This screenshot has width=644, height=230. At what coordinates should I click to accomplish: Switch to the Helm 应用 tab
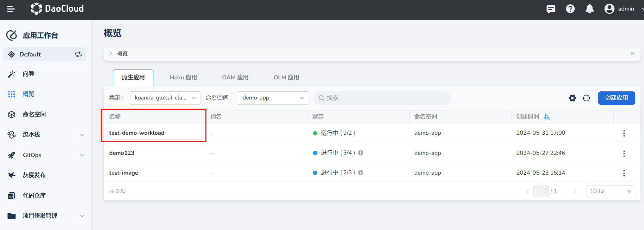[183, 78]
